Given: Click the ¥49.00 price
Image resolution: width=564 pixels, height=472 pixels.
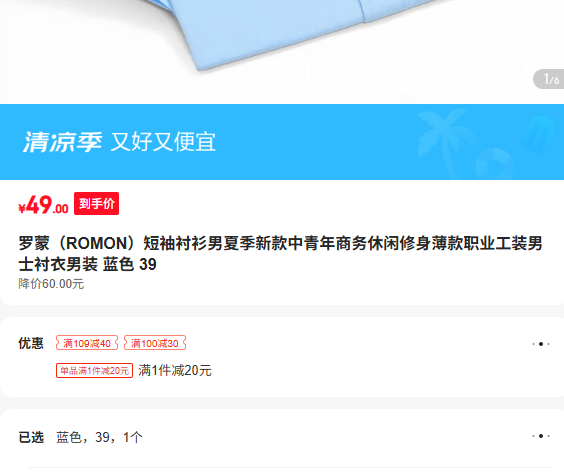Looking at the screenshot, I should (x=43, y=205).
